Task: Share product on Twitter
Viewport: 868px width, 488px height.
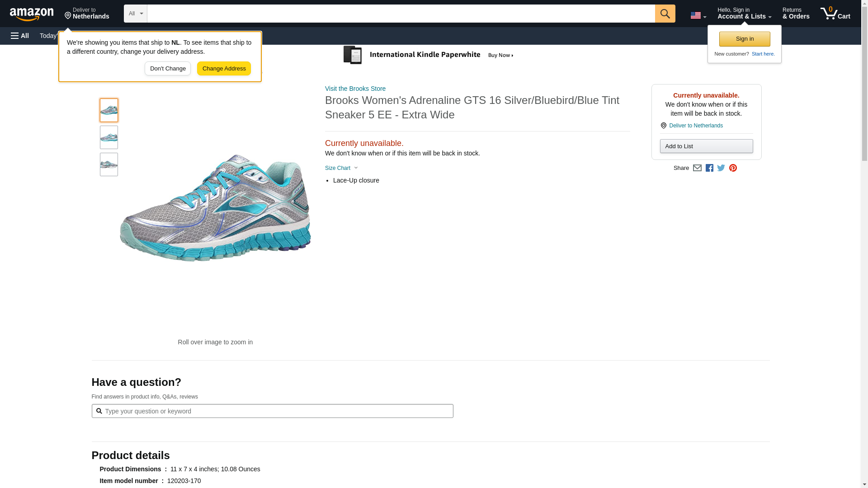Action: pos(721,168)
